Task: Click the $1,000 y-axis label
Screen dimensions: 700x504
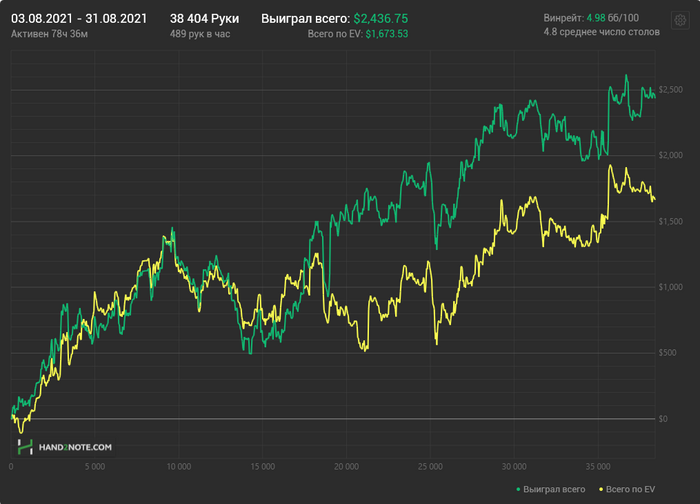Action: tap(671, 287)
